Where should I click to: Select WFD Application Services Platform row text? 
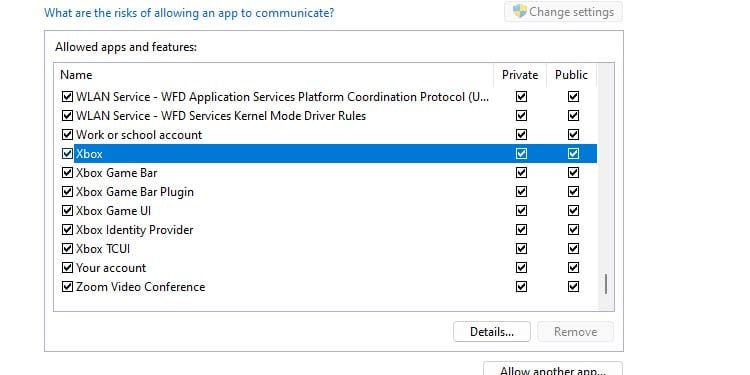click(283, 97)
